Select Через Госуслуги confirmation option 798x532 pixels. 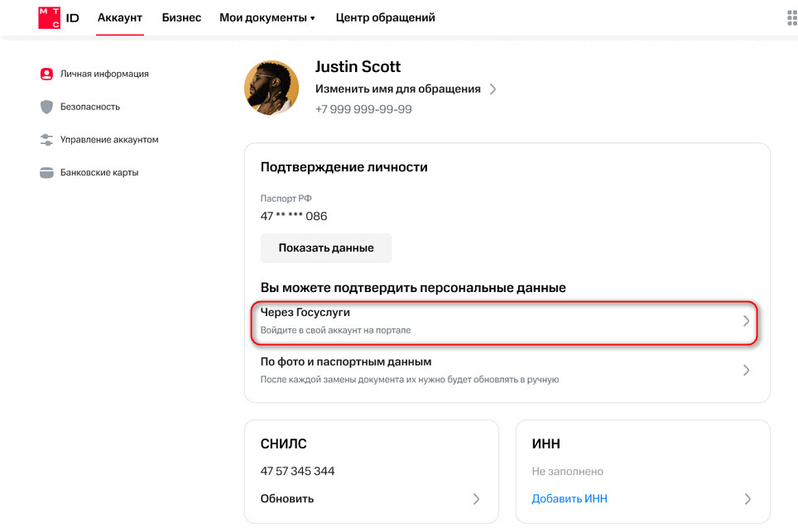coord(504,323)
